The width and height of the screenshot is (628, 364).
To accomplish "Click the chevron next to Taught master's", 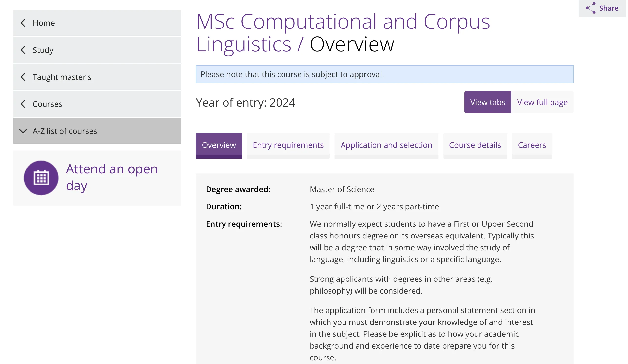I will pyautogui.click(x=23, y=77).
